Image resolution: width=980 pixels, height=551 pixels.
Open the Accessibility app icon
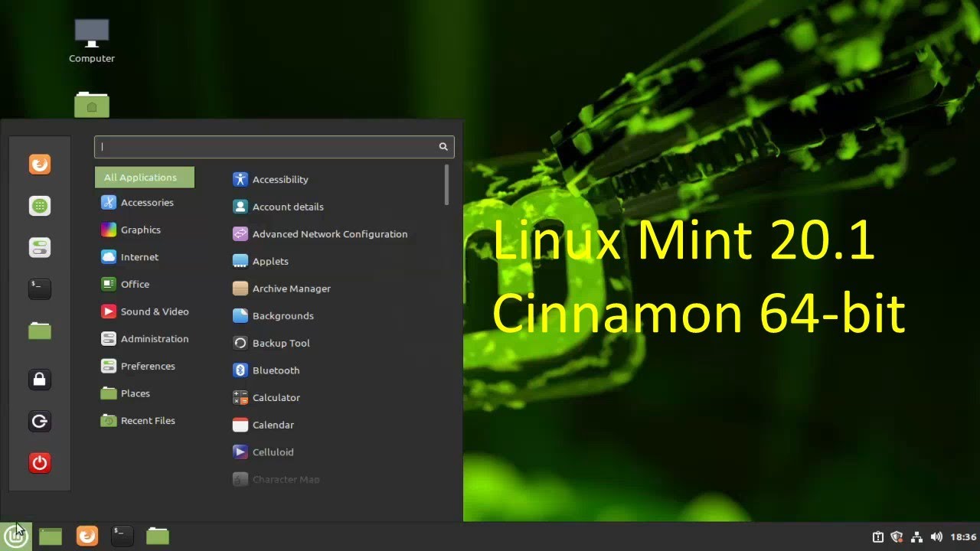coord(240,179)
